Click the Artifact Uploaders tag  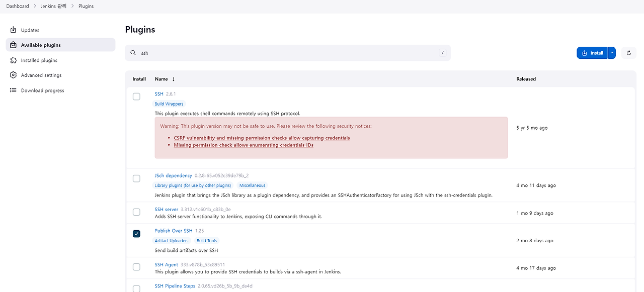point(172,241)
